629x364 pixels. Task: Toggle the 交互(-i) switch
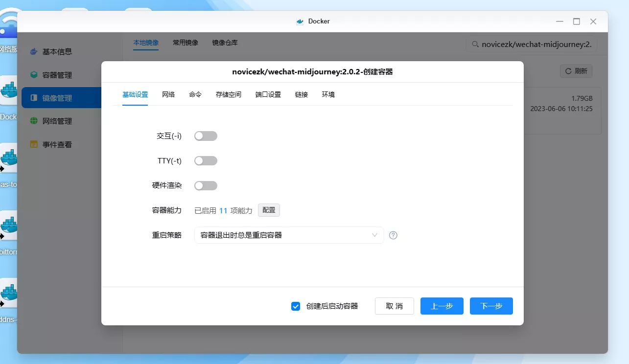206,136
